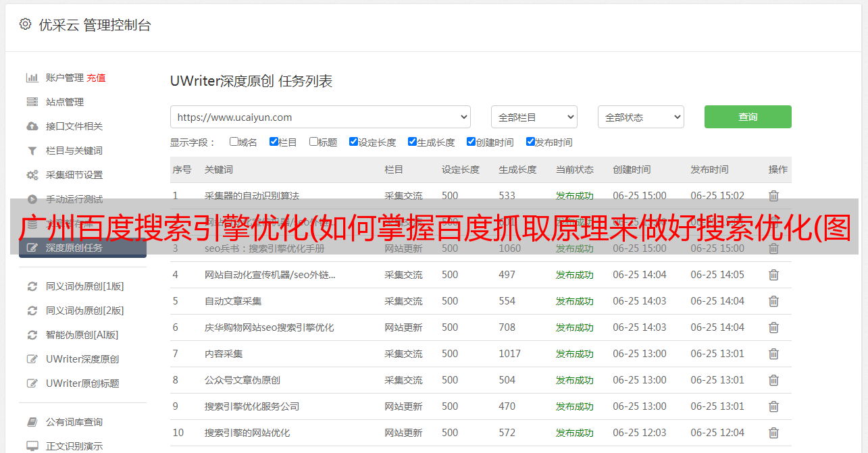Image resolution: width=868 pixels, height=453 pixels.
Task: Delete task row 5 自动文章采集 with trash icon
Action: coord(773,301)
